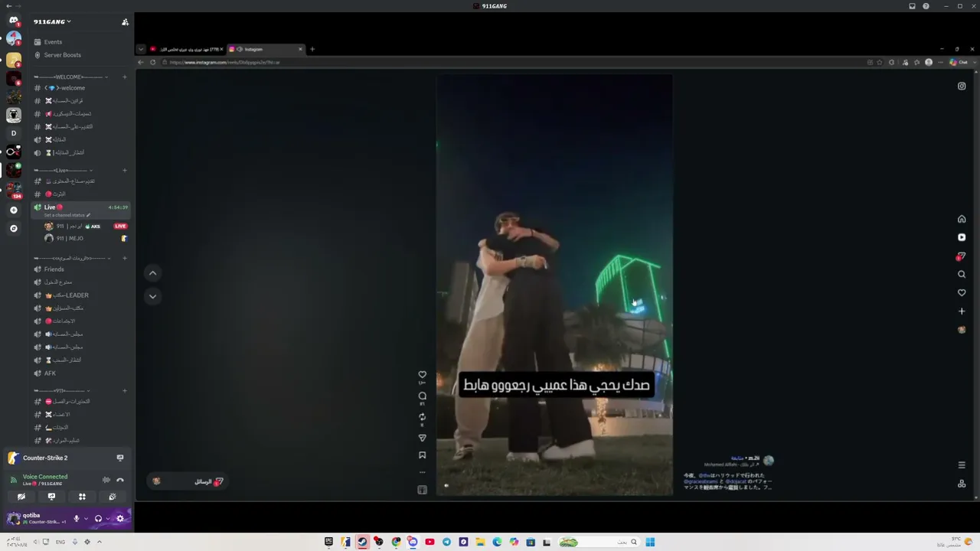The height and width of the screenshot is (551, 980).
Task: Click the Voice Connected status text
Action: 45,476
